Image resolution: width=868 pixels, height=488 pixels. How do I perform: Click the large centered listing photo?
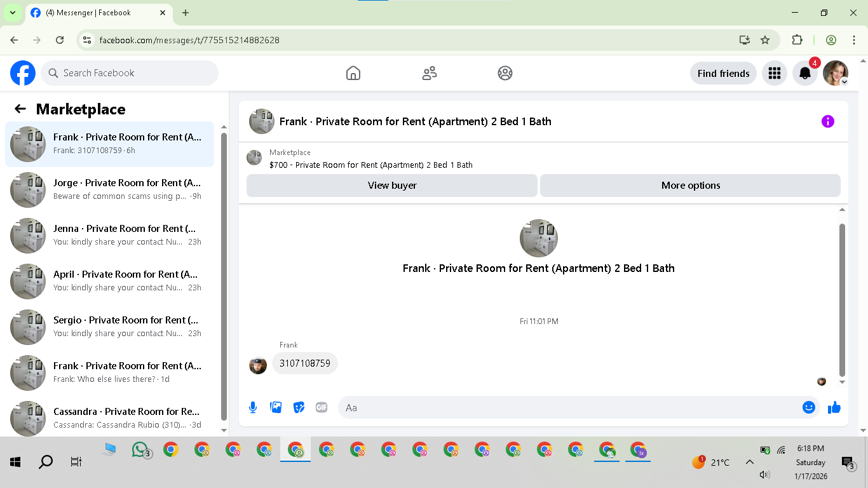(x=539, y=238)
